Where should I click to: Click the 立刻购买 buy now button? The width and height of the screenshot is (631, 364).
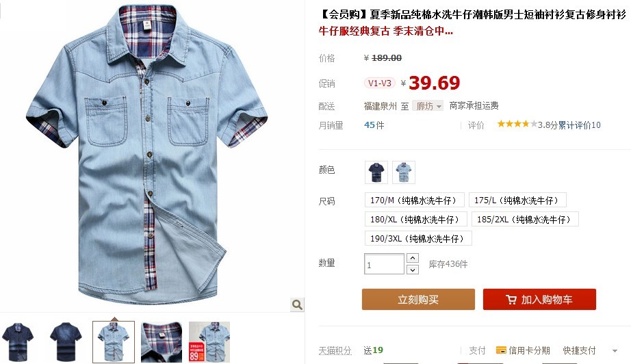coord(418,299)
